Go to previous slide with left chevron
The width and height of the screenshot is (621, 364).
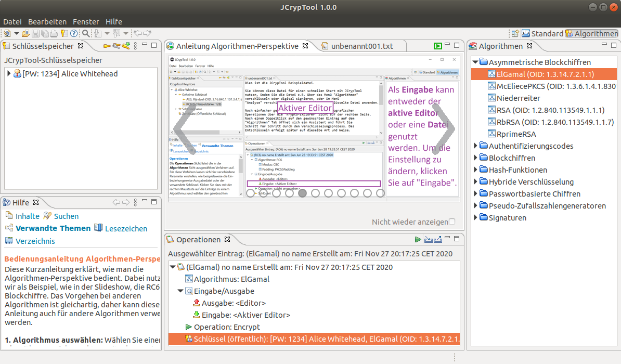pos(185,128)
